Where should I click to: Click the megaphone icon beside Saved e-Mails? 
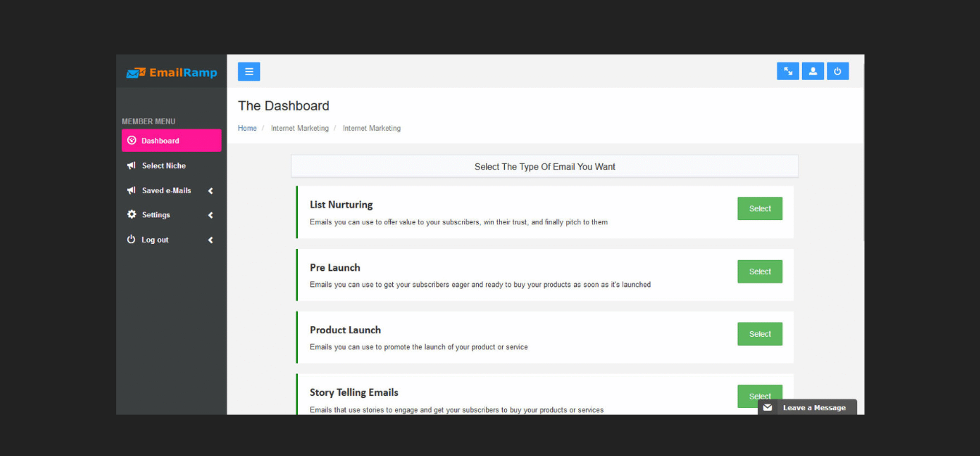(131, 190)
